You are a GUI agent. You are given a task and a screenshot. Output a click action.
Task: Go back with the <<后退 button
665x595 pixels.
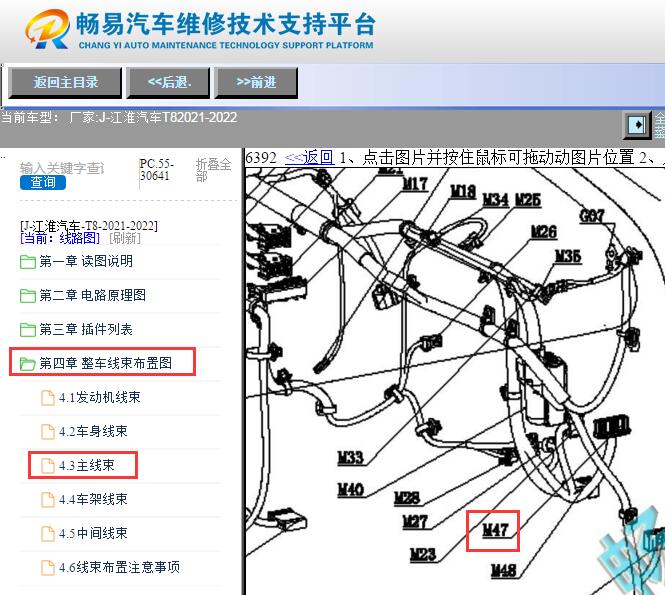coord(169,82)
